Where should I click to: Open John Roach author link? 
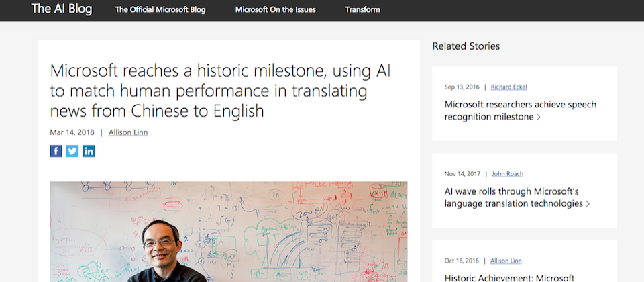coord(508,173)
